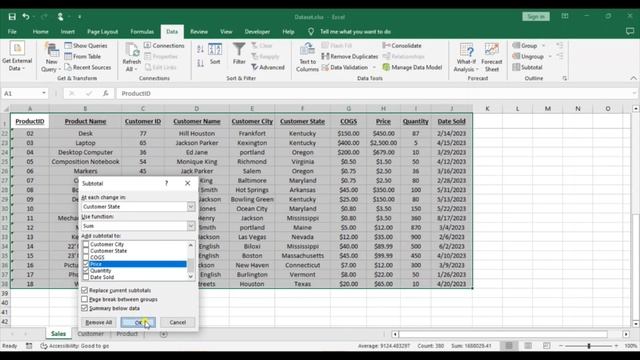
Task: Expand the Ungroup dropdown arrow
Action: 550,56
